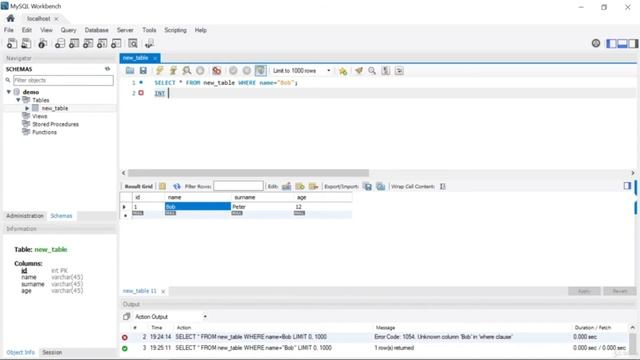Search table data icon in main toolbar
The image size is (640, 360).
(133, 43)
